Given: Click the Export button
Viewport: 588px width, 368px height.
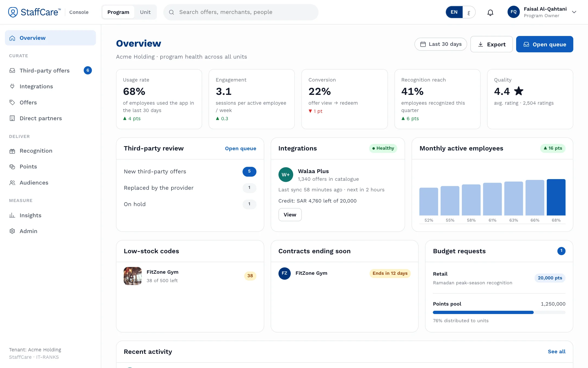Looking at the screenshot, I should [x=492, y=44].
